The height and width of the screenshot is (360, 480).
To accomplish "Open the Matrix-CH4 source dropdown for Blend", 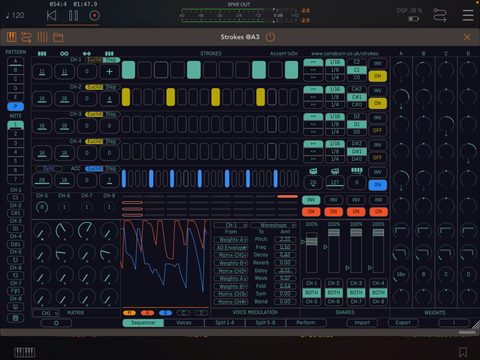I will [x=231, y=302].
